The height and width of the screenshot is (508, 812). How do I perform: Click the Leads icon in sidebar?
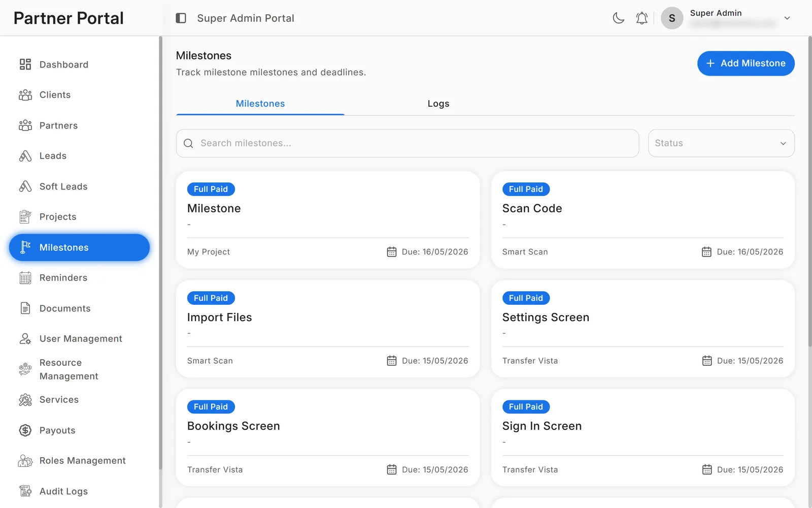(x=25, y=156)
